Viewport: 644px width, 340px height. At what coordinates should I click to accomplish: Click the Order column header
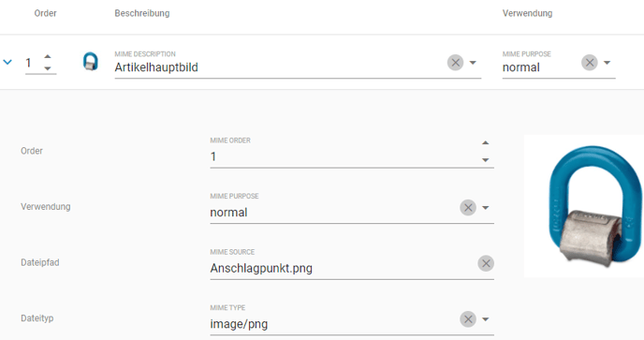pyautogui.click(x=45, y=13)
